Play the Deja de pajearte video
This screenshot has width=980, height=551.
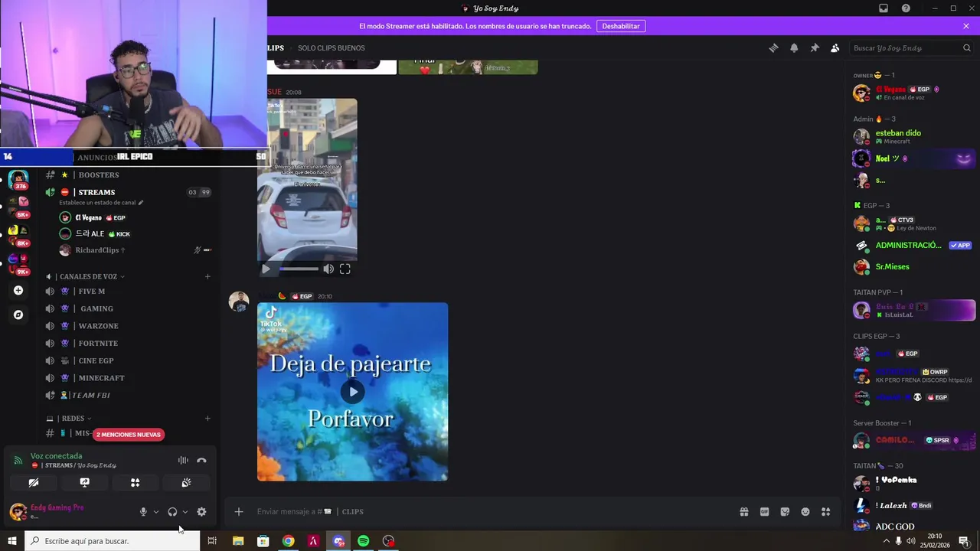coord(352,392)
